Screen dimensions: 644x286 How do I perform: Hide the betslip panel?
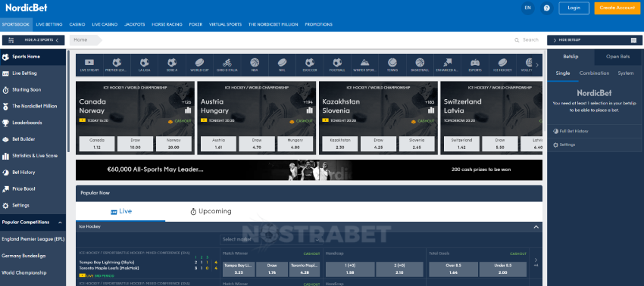595,40
